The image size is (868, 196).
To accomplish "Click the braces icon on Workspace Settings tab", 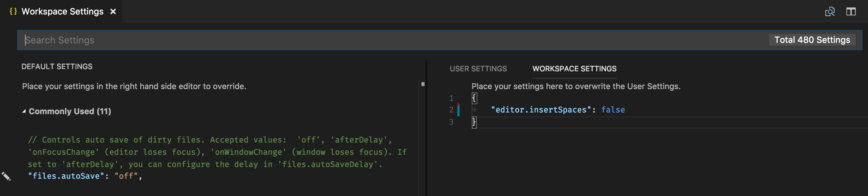I will pos(13,11).
